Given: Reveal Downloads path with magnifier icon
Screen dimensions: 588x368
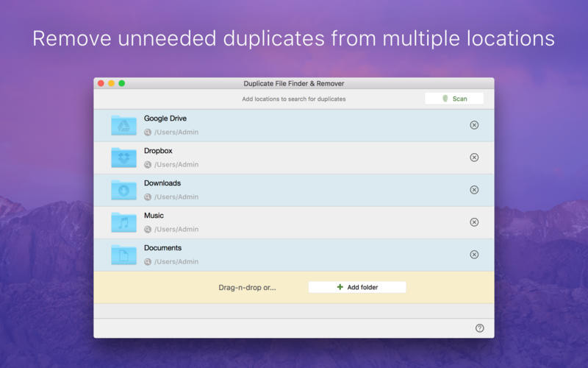Looking at the screenshot, I should point(148,197).
